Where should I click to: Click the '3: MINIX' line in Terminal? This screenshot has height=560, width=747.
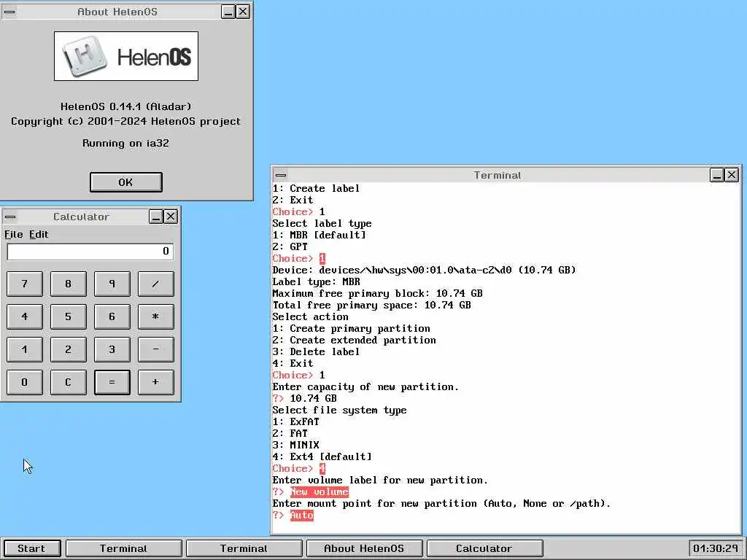coord(296,446)
